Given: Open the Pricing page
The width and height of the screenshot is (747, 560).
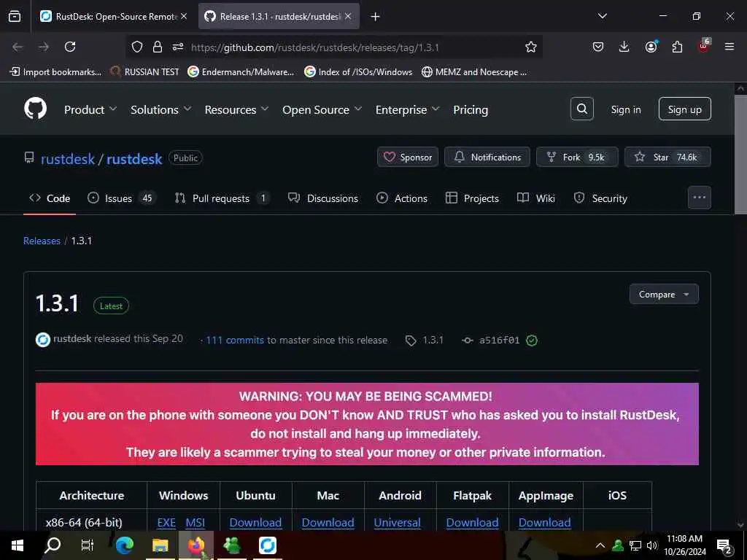Looking at the screenshot, I should tap(471, 109).
